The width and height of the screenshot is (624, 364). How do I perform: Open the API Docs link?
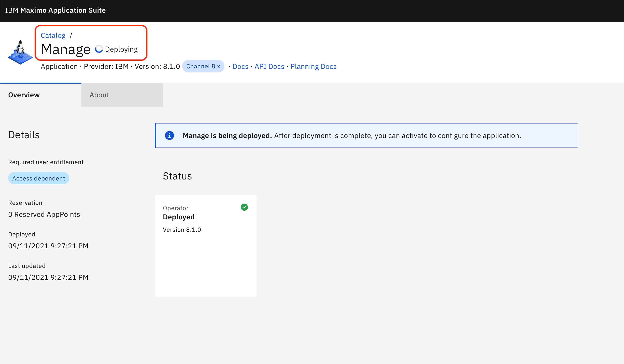tap(270, 66)
